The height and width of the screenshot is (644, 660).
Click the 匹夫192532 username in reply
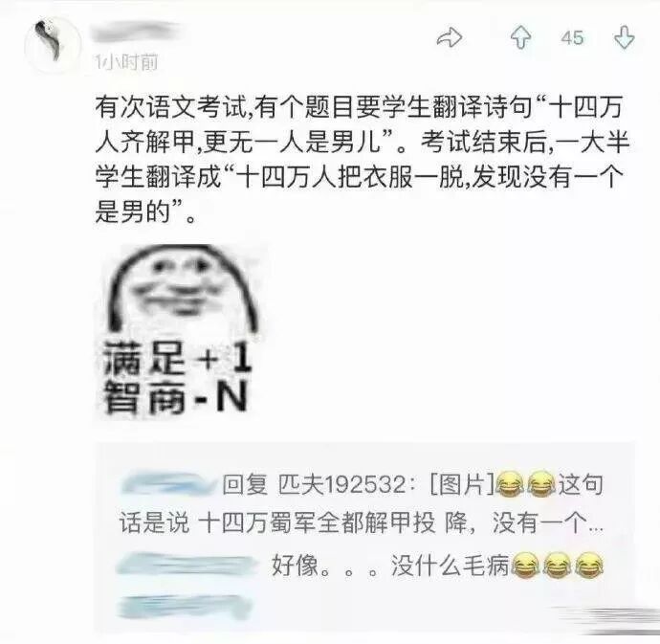click(341, 484)
